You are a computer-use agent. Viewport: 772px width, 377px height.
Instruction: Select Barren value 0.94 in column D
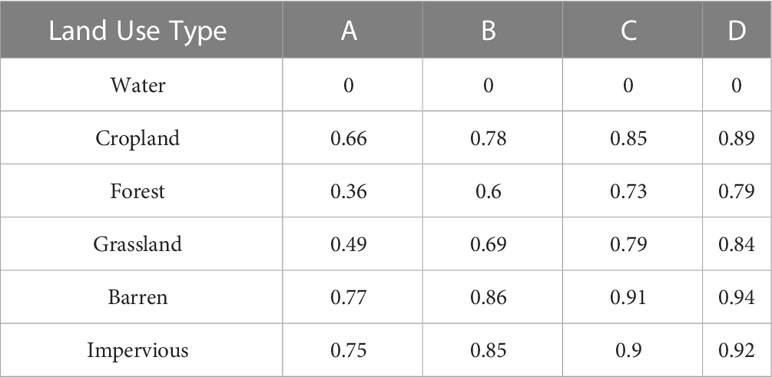coord(737,298)
